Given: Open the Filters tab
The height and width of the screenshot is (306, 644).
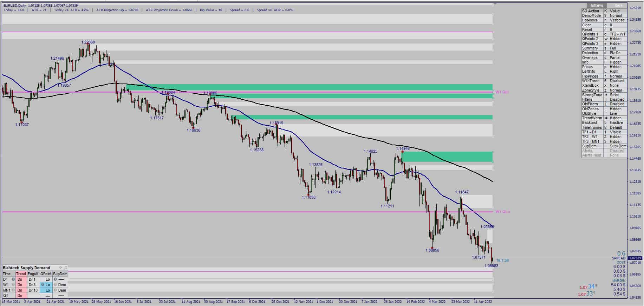Looking at the screenshot, I should tap(617, 5).
